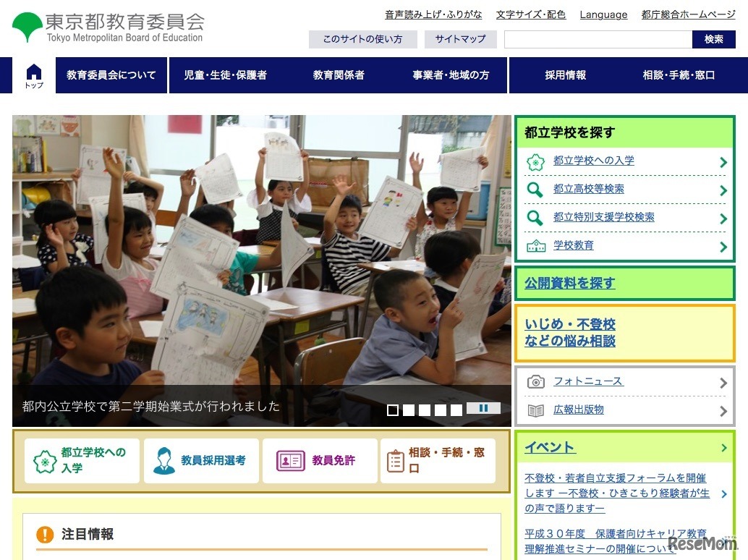This screenshot has width=748, height=560.
Task: Pause the image carousel slideshow
Action: (x=483, y=409)
